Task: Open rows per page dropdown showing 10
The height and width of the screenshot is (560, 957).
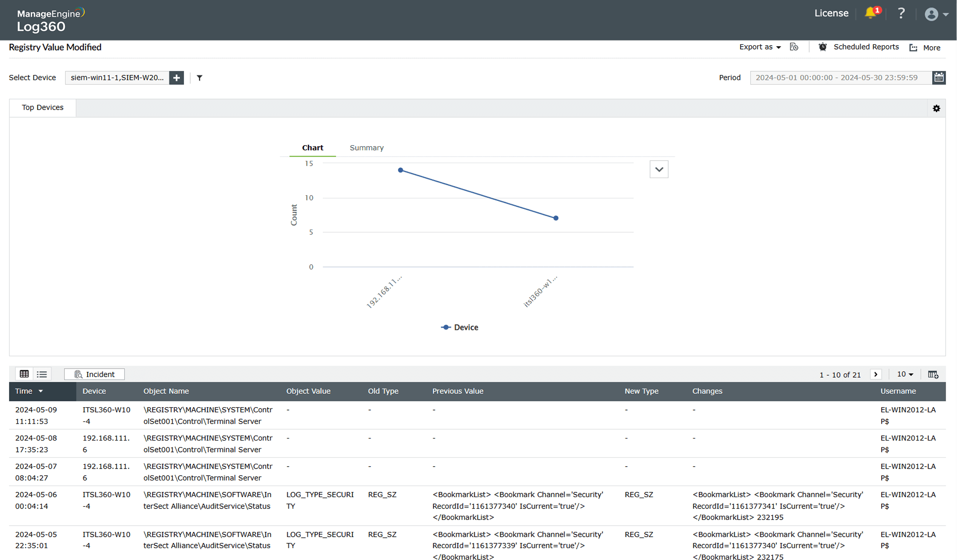Action: point(905,374)
